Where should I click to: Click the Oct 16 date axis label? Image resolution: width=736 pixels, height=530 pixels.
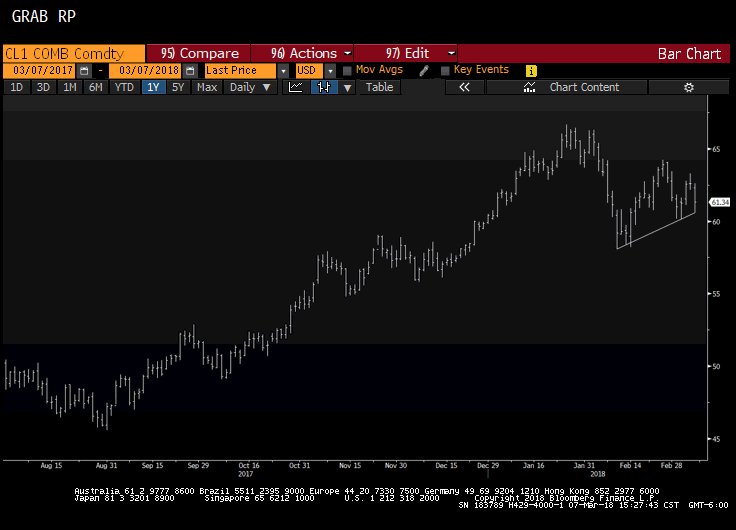(249, 466)
